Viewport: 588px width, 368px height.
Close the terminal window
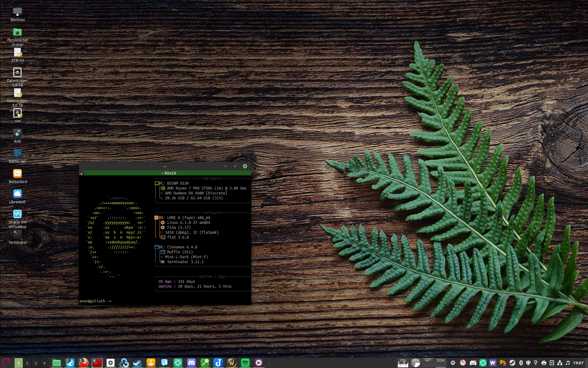pos(245,166)
